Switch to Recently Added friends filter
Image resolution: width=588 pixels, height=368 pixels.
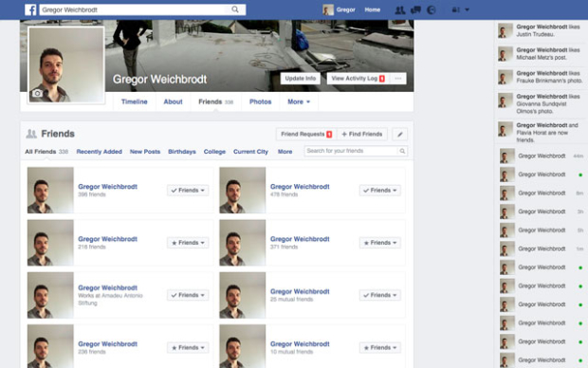pyautogui.click(x=99, y=152)
